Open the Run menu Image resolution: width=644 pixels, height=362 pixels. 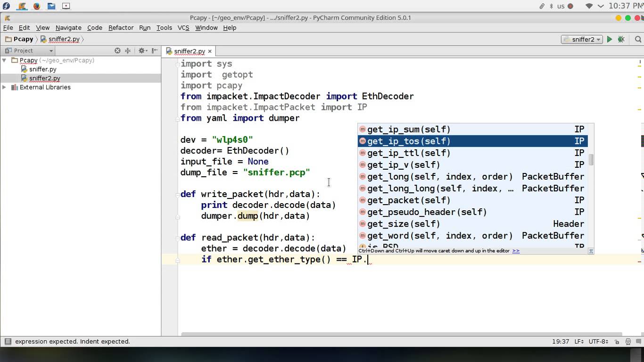[145, 28]
